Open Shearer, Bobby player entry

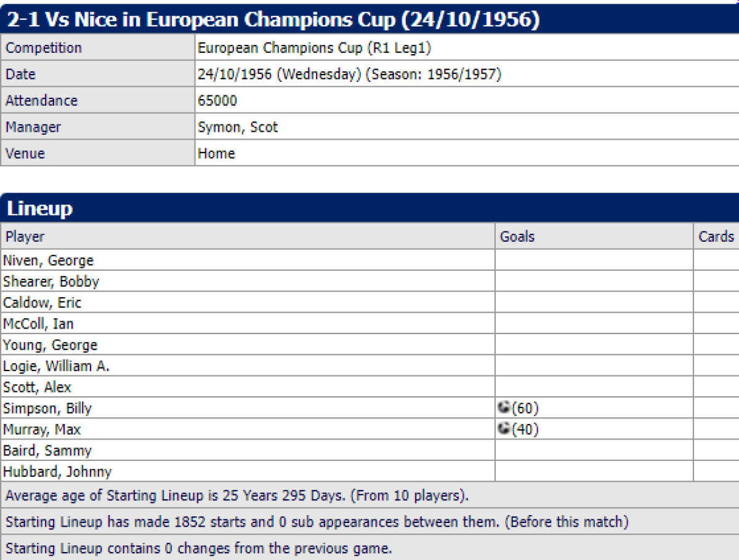point(51,281)
